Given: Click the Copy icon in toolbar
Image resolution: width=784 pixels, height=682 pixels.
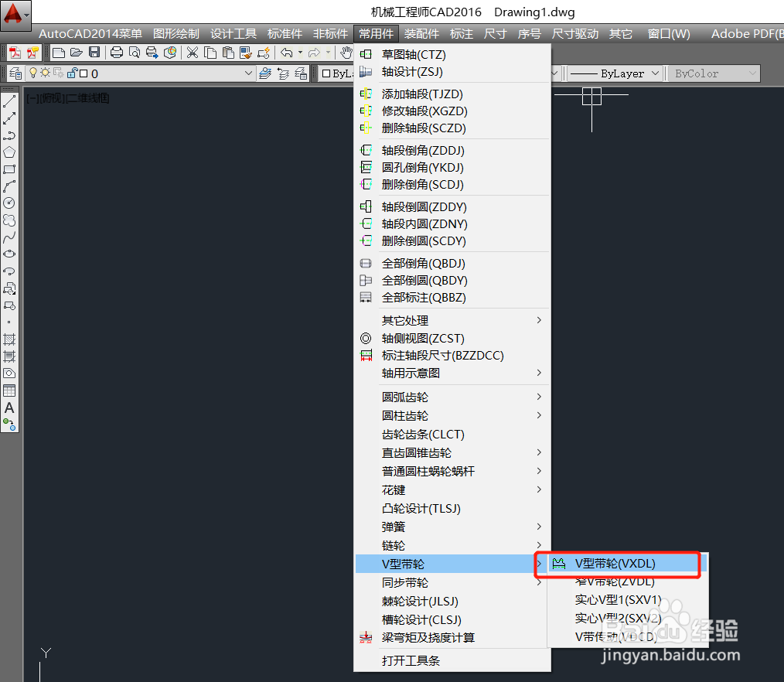Looking at the screenshot, I should [x=210, y=53].
